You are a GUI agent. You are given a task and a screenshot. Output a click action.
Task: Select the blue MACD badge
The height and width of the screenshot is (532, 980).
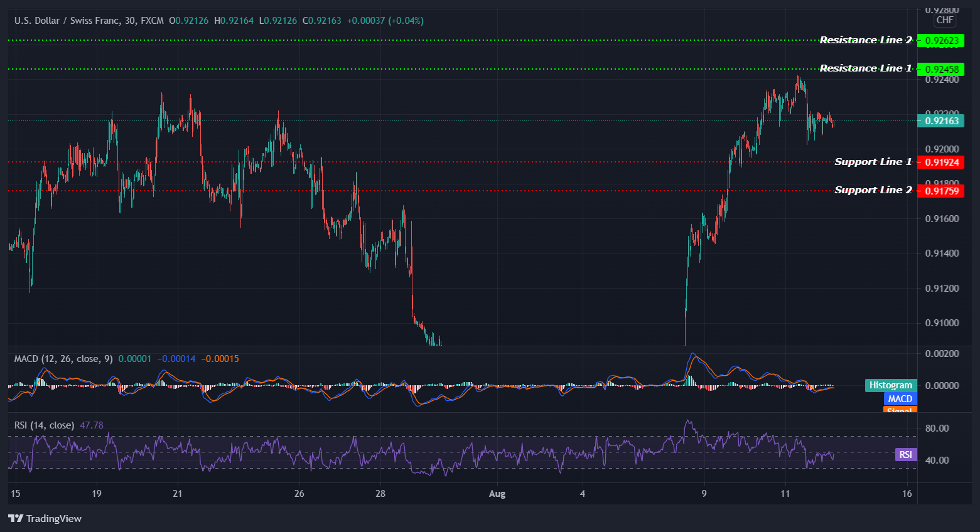point(900,398)
